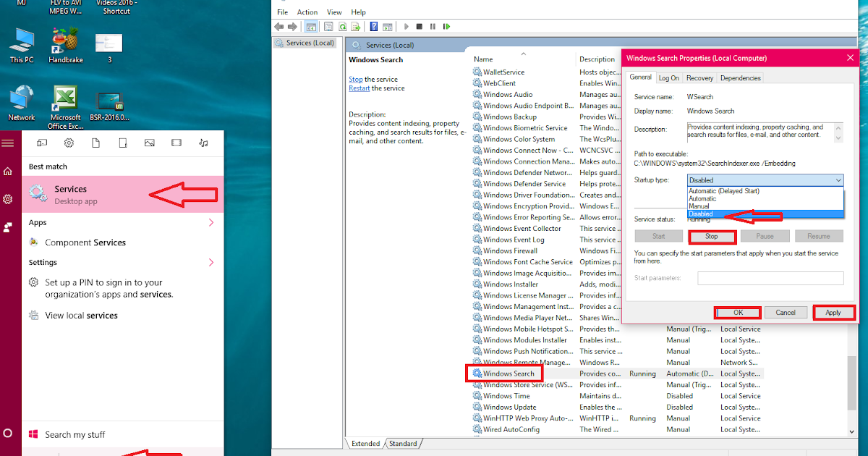
Task: Click inside the Start parameters field
Action: (770, 278)
